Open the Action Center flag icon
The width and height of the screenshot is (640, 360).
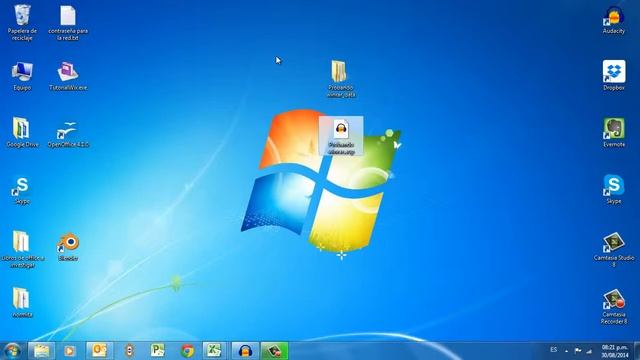point(578,351)
